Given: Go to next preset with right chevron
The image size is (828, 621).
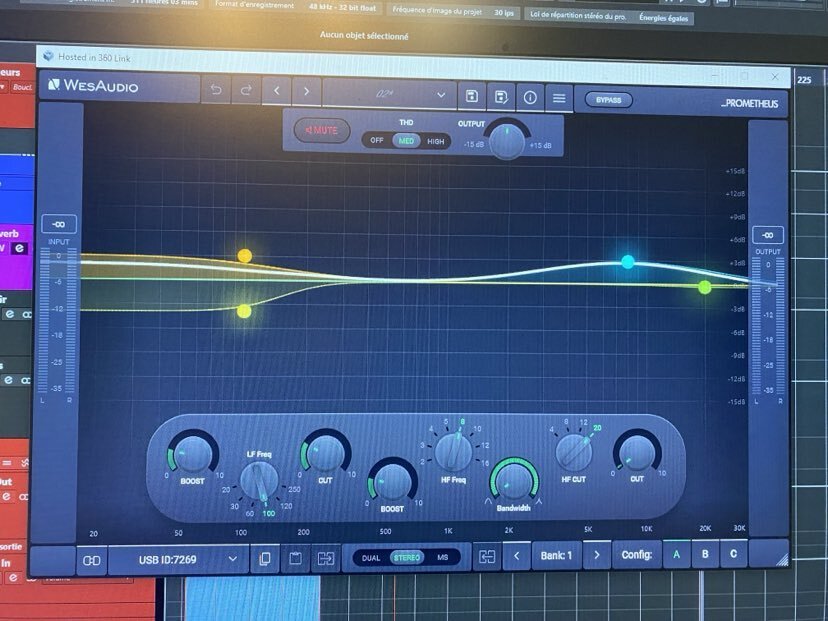Looking at the screenshot, I should click(x=306, y=91).
